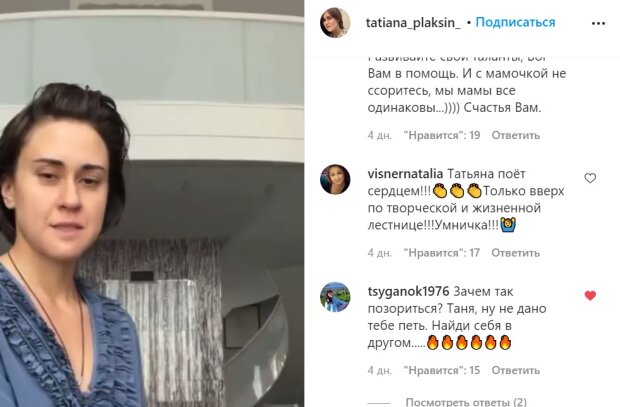620x407 pixels.
Task: Open tsyganok1976 username link
Action: (408, 292)
